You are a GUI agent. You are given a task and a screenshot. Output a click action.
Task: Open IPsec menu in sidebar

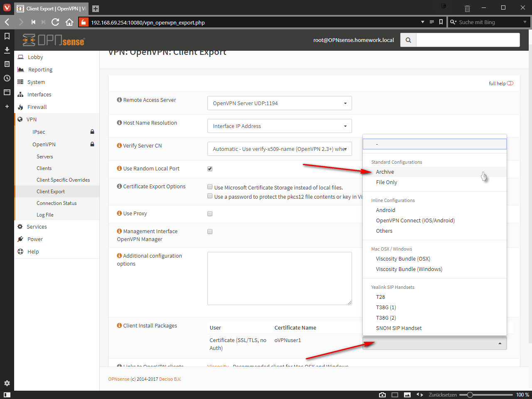57,132
